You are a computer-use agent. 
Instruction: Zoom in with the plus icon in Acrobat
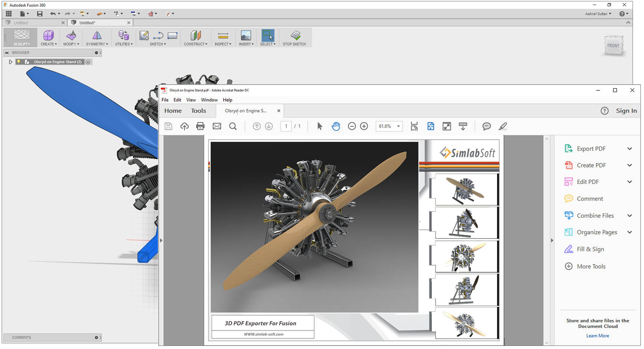364,126
